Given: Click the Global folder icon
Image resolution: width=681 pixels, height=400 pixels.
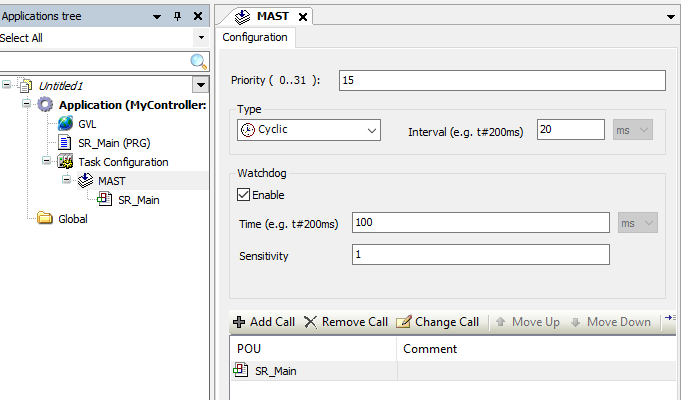Looking at the screenshot, I should coord(45,219).
